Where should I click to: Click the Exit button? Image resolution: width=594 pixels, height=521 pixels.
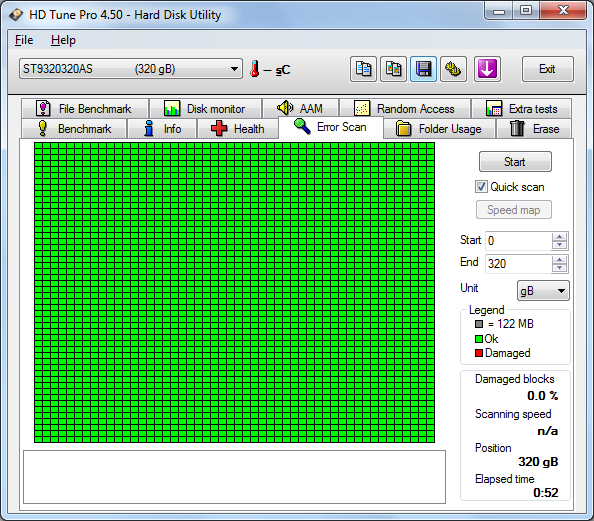click(x=547, y=69)
